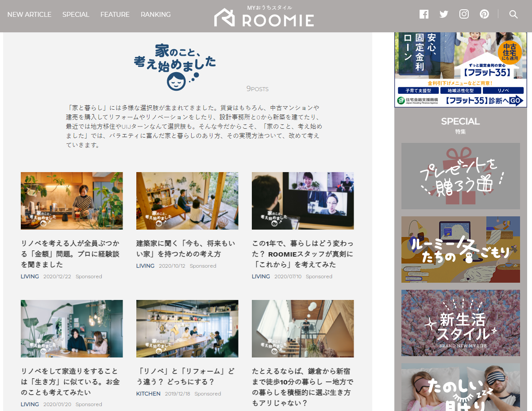Open the プレゼントを贈ろう special banner

coord(461,176)
